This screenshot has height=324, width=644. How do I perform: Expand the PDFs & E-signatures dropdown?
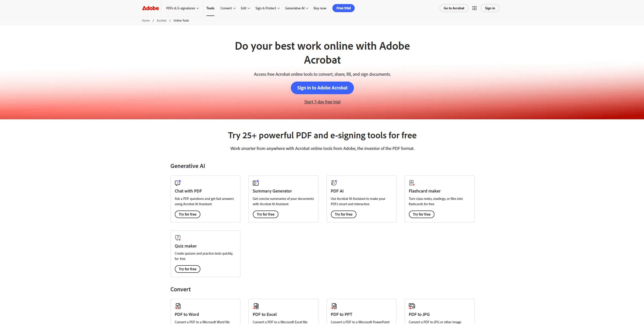pyautogui.click(x=182, y=8)
